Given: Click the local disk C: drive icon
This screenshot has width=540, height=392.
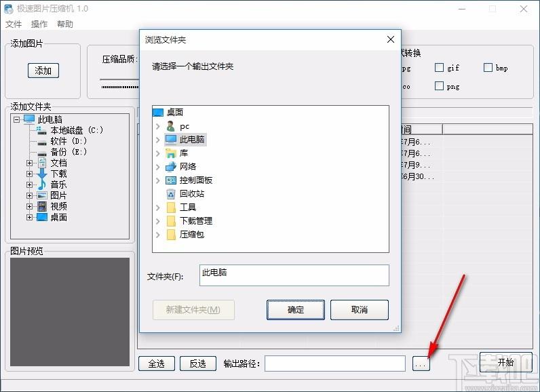Looking at the screenshot, I should click(41, 130).
